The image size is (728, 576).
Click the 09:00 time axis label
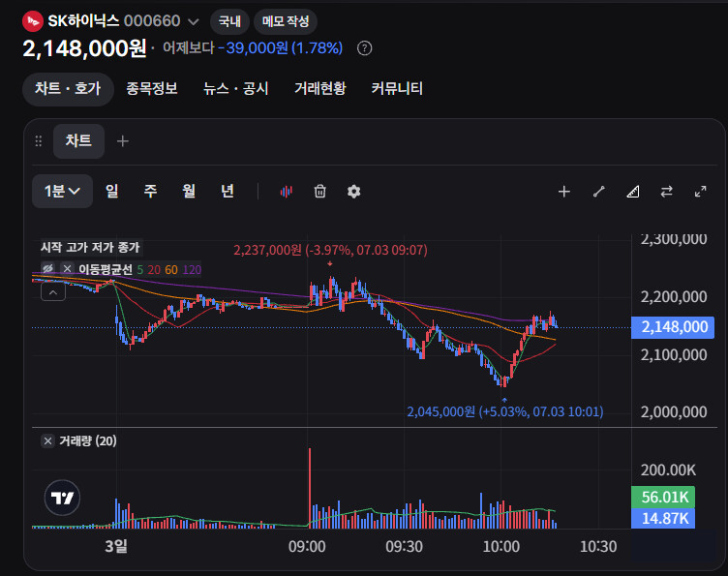307,546
